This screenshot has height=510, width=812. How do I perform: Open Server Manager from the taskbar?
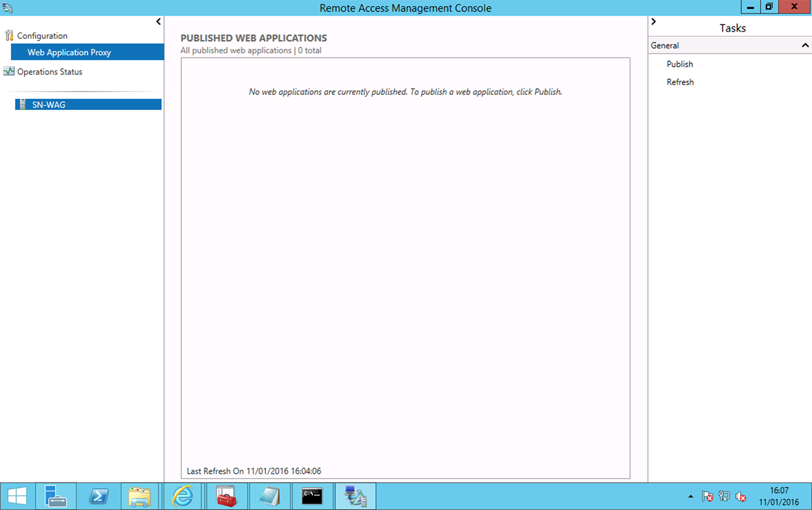56,496
